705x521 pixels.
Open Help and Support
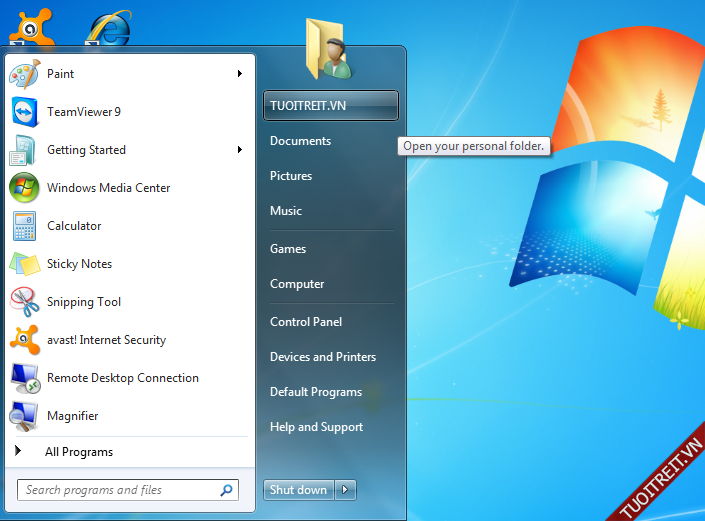[x=317, y=427]
